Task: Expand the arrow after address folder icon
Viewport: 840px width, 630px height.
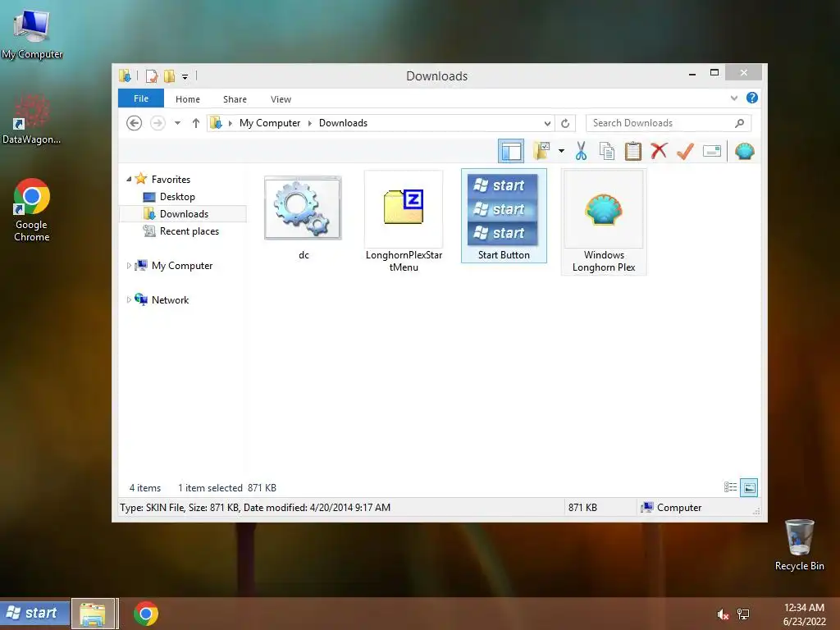Action: pos(231,123)
